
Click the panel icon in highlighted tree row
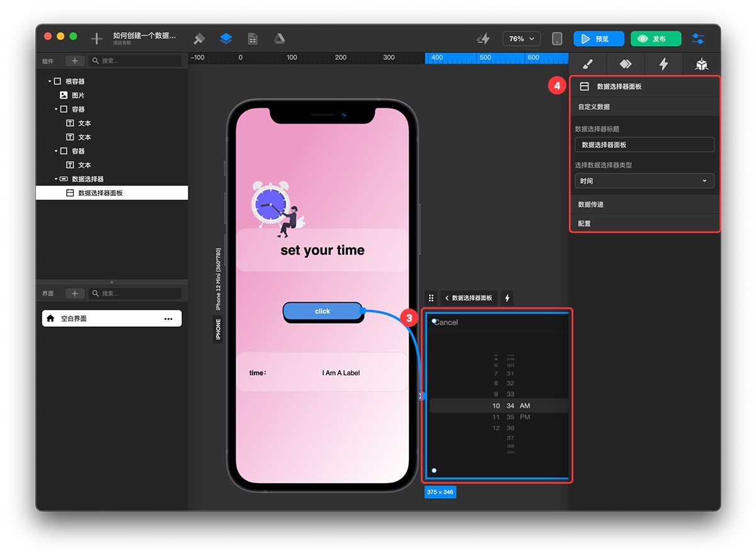tap(70, 193)
